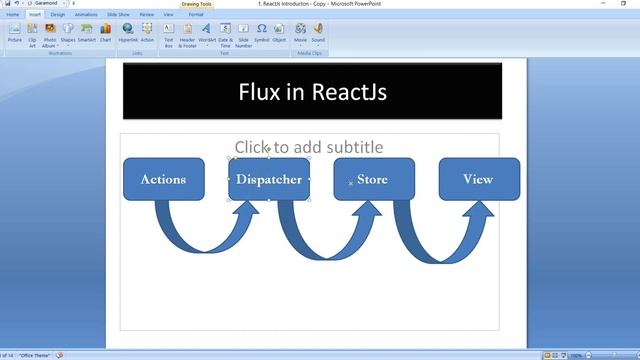Open the Header & Footer dialog
The height and width of the screenshot is (360, 640).
(187, 35)
